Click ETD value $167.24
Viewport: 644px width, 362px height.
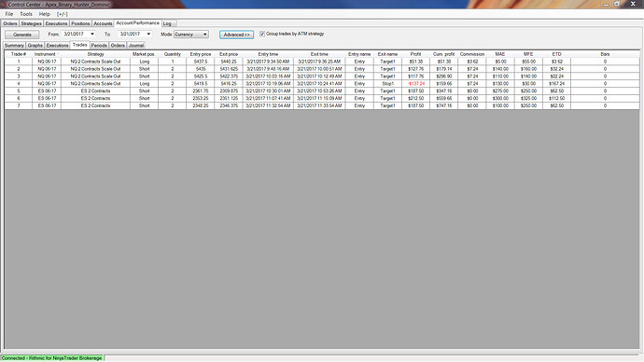point(556,84)
